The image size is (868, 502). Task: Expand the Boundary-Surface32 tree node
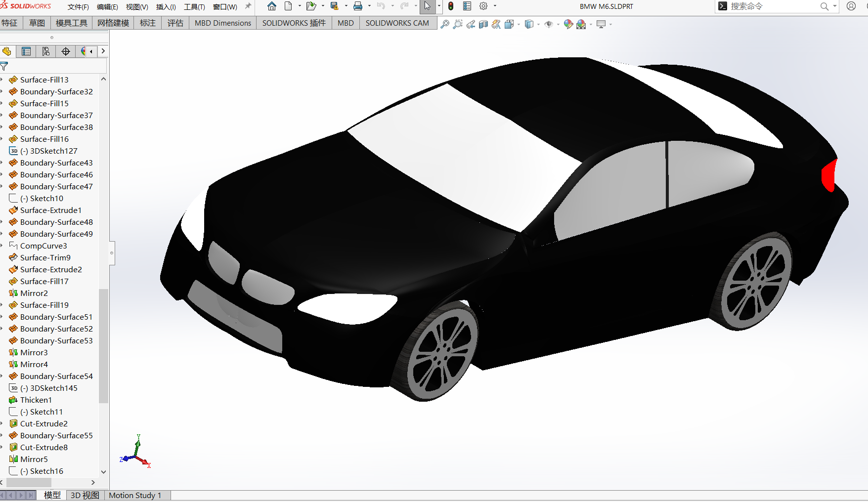coord(2,91)
